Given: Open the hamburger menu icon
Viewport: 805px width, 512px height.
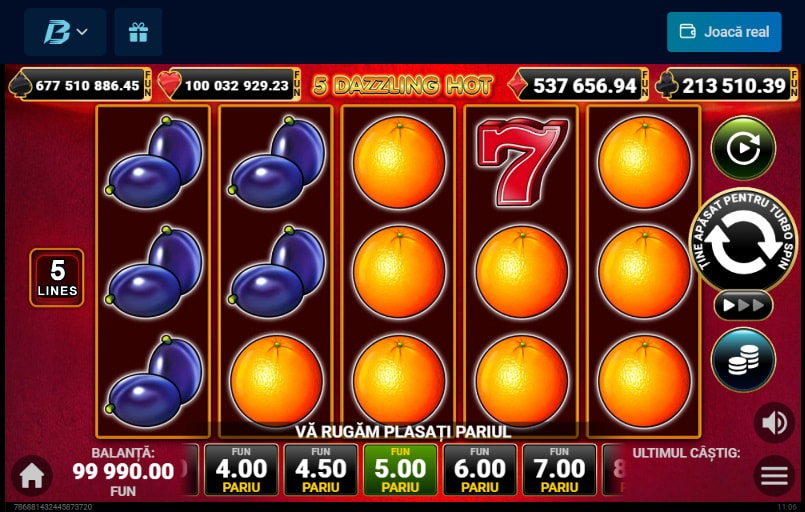Looking at the screenshot, I should pos(774,476).
